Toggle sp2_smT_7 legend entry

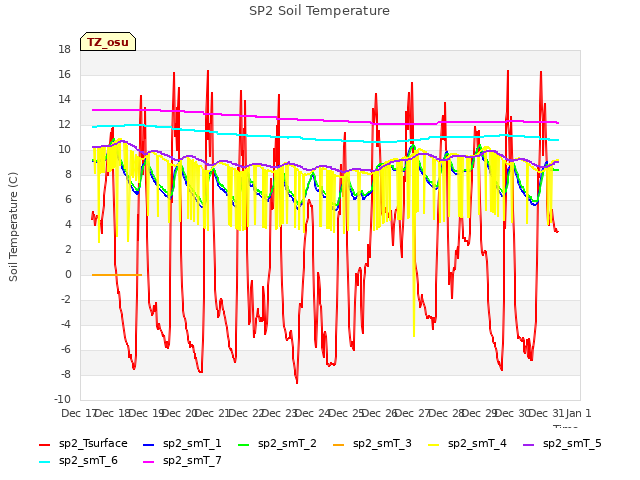[x=182, y=461]
